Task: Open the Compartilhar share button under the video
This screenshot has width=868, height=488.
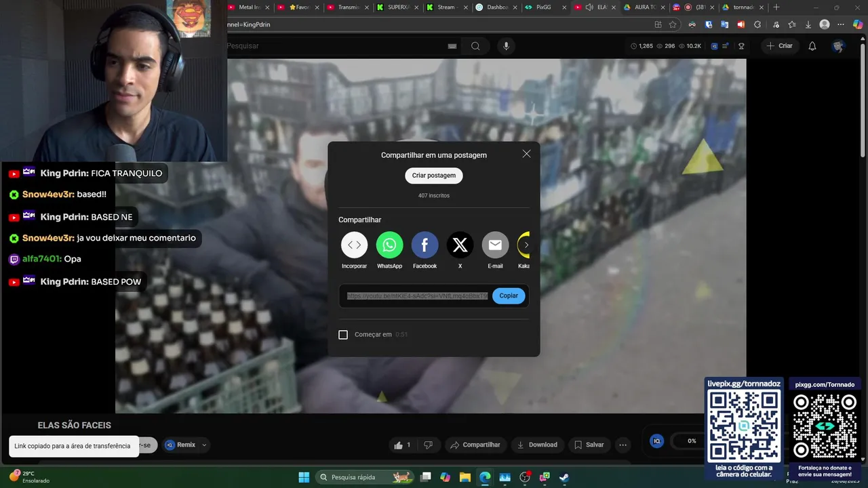Action: (x=475, y=445)
